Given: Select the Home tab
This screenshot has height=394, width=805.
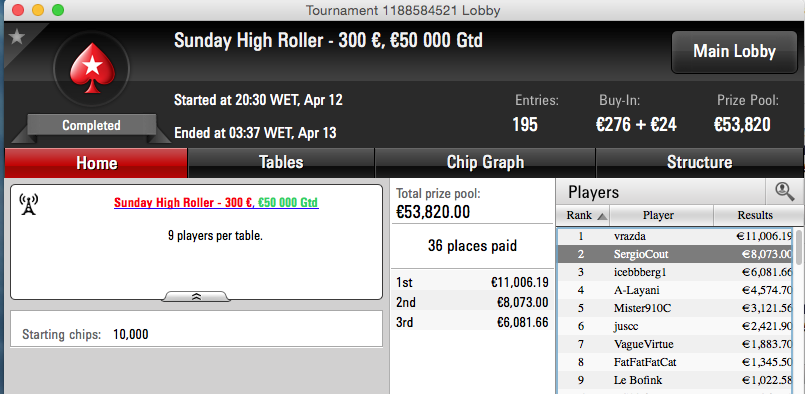Looking at the screenshot, I should pos(96,163).
